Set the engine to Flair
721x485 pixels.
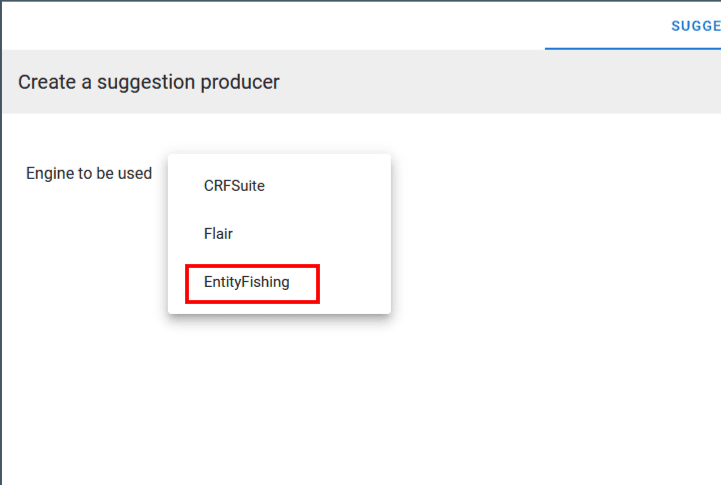pyautogui.click(x=218, y=234)
